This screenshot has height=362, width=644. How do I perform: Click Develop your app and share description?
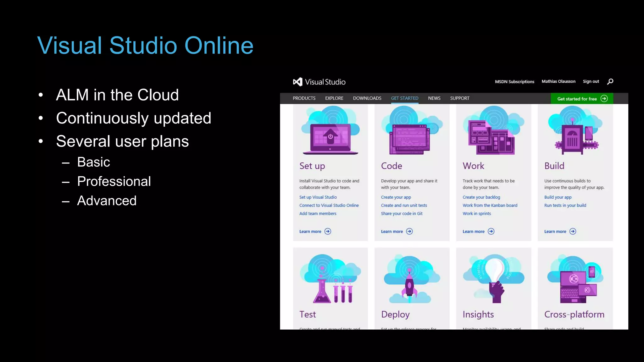tap(409, 184)
